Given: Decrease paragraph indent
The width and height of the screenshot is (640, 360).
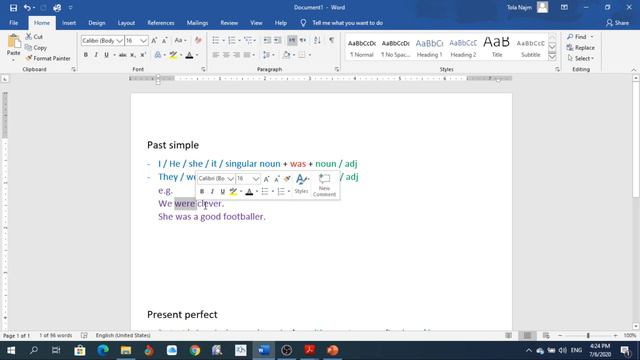Looking at the screenshot, I should point(267,40).
